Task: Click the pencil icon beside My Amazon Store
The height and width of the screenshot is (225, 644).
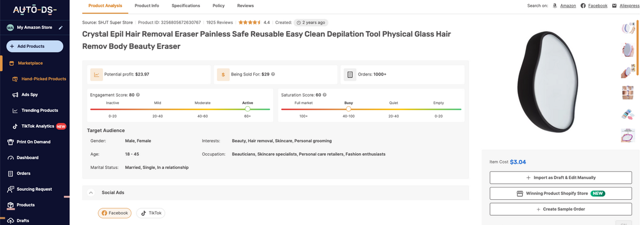Action: coord(61,27)
